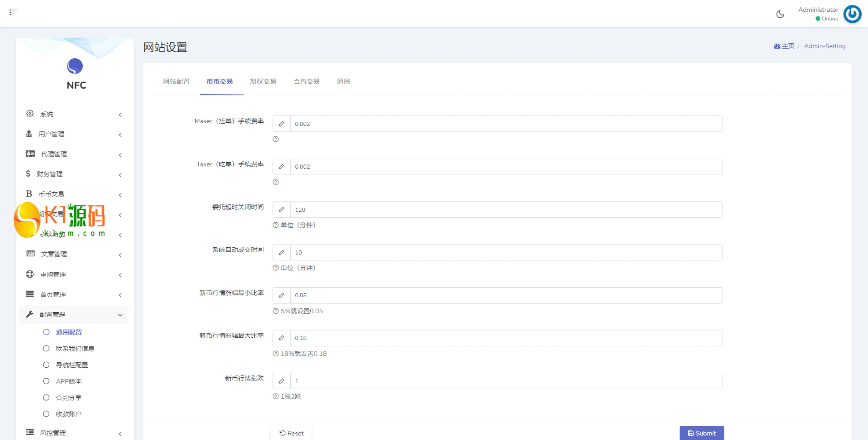
Task: Toggle the sidebar menu icon
Action: point(12,12)
